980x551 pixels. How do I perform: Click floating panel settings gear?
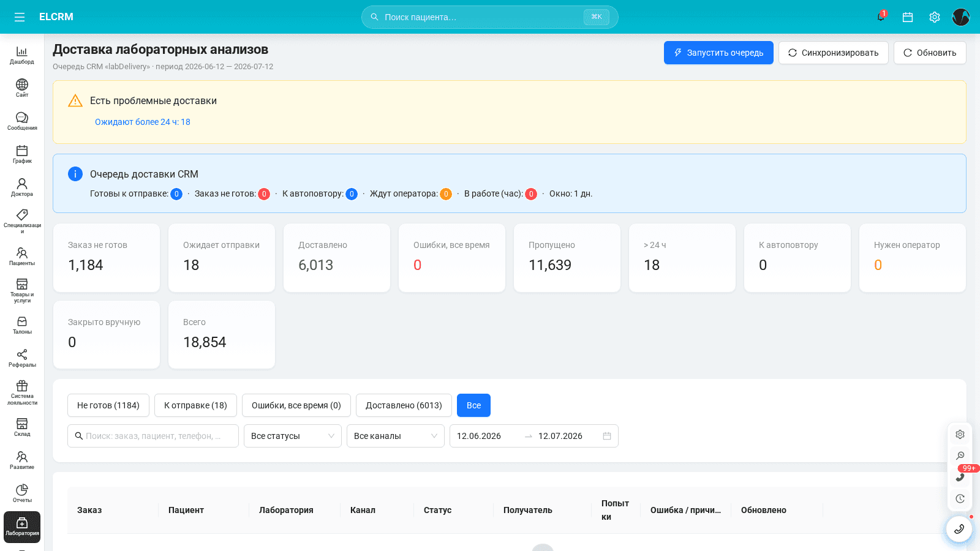pos(960,434)
